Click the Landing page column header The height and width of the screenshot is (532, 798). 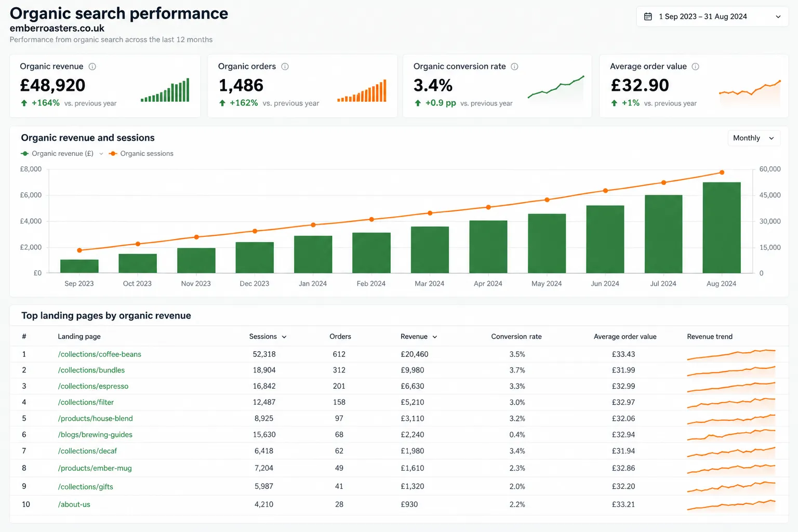79,337
